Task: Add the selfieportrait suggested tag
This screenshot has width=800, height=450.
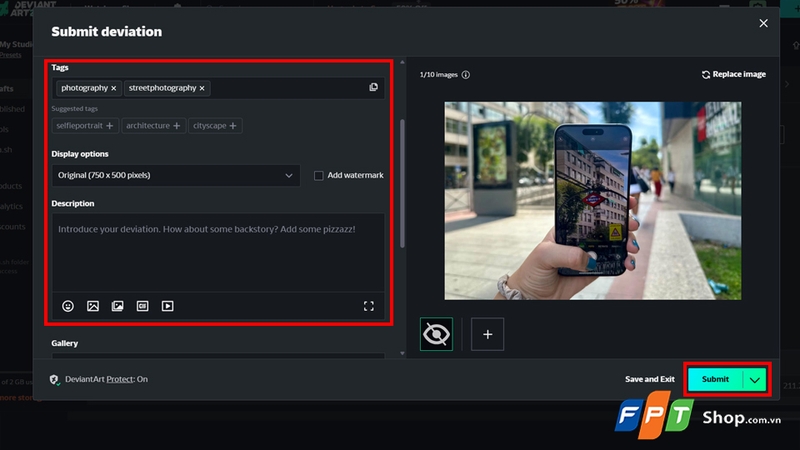Action: (85, 126)
